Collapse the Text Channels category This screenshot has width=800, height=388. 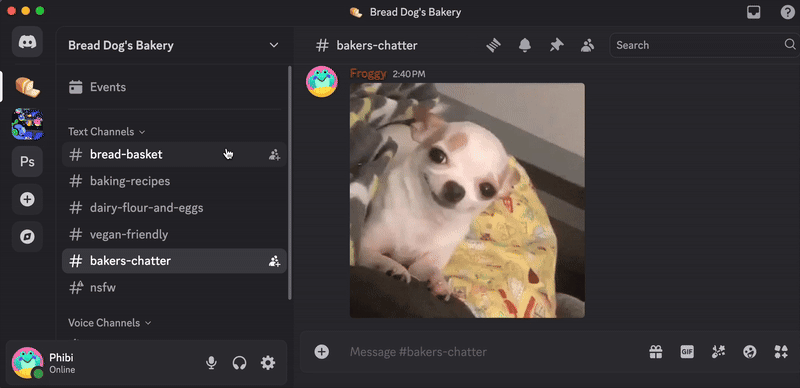click(x=107, y=132)
